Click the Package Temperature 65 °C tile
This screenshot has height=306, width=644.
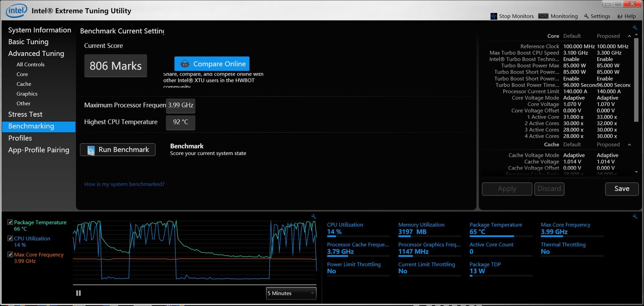[501, 229]
